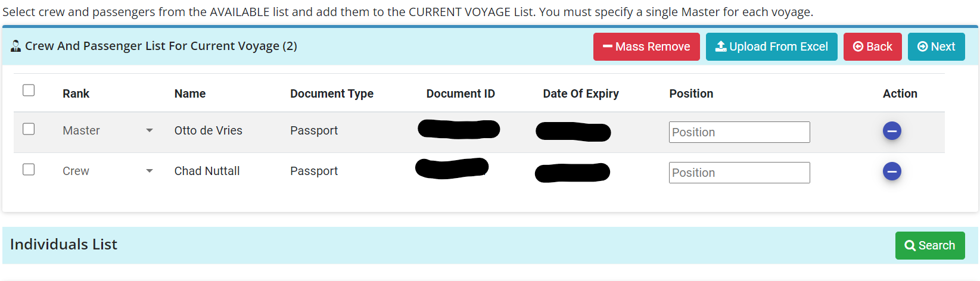
Task: Click the Rank column header
Action: click(x=76, y=93)
